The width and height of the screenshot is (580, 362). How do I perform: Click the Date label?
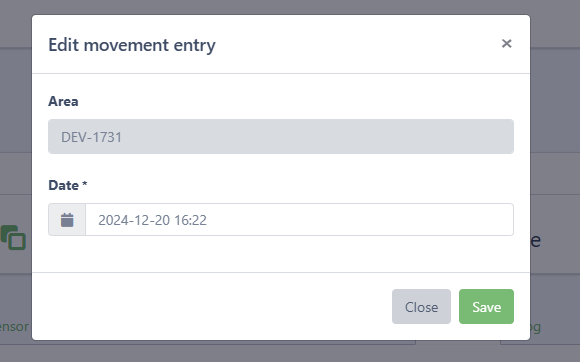(63, 185)
